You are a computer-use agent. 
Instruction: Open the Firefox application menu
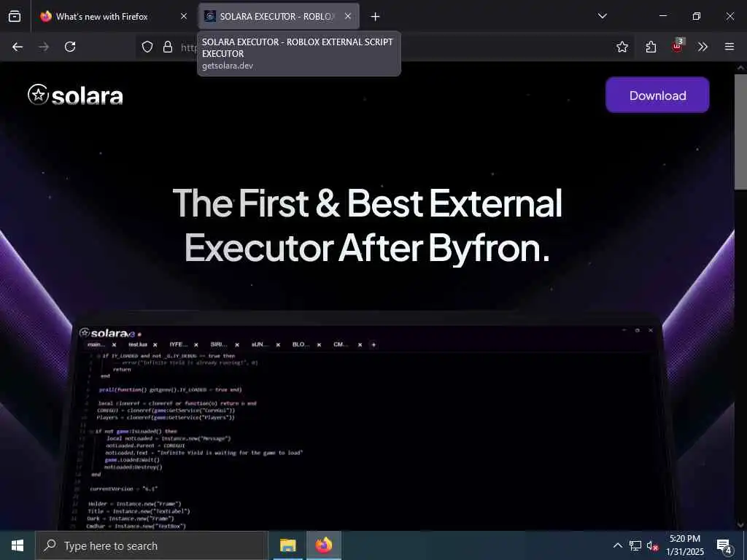coord(729,47)
